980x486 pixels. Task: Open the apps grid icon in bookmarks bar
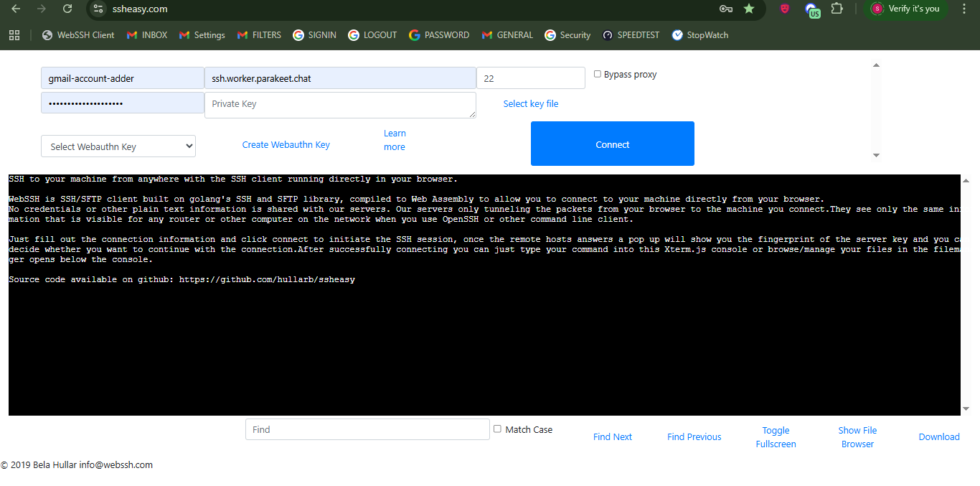click(x=14, y=34)
